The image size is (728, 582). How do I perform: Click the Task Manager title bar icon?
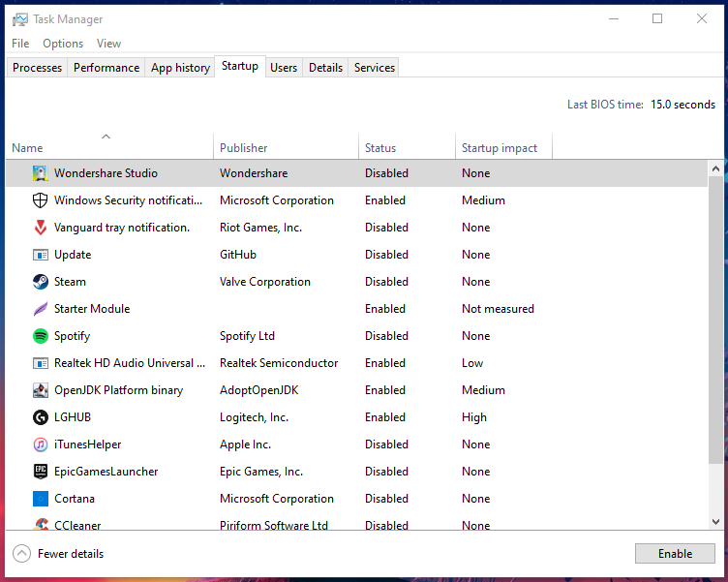(20, 19)
